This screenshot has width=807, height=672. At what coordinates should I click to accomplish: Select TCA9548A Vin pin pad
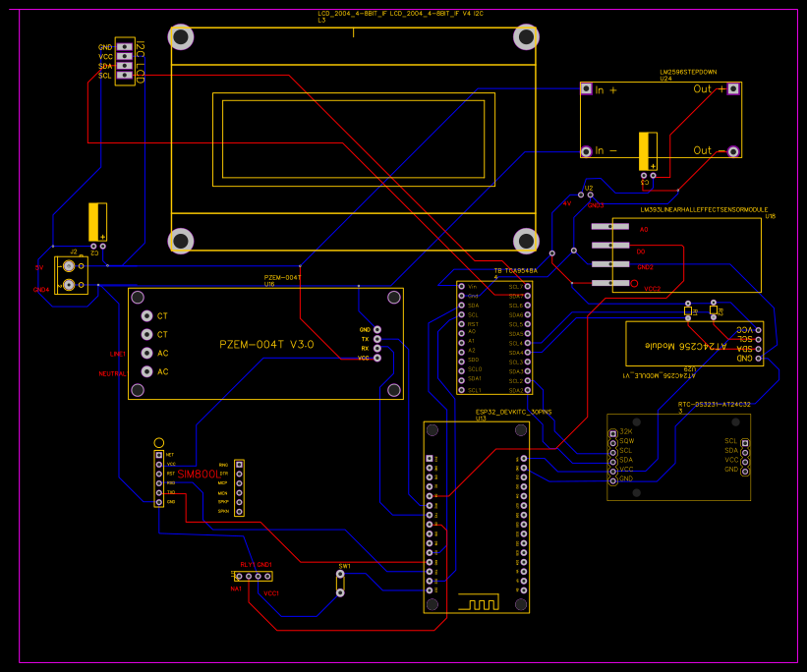(461, 287)
